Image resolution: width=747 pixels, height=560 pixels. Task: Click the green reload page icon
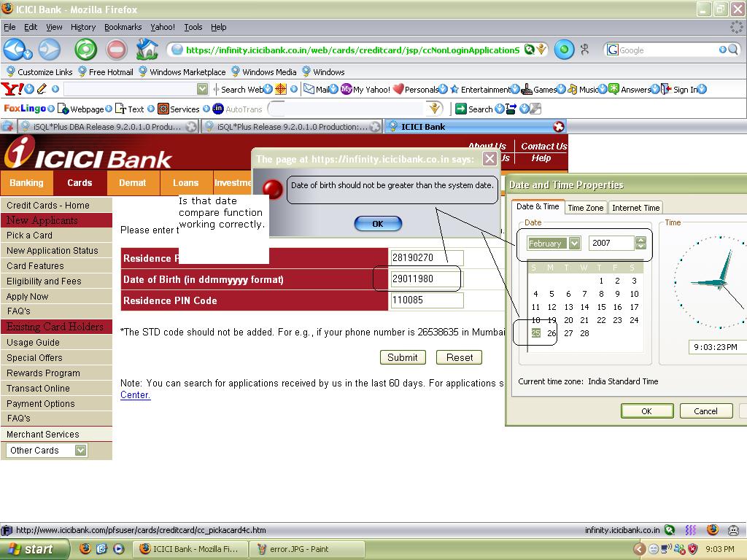coord(85,50)
